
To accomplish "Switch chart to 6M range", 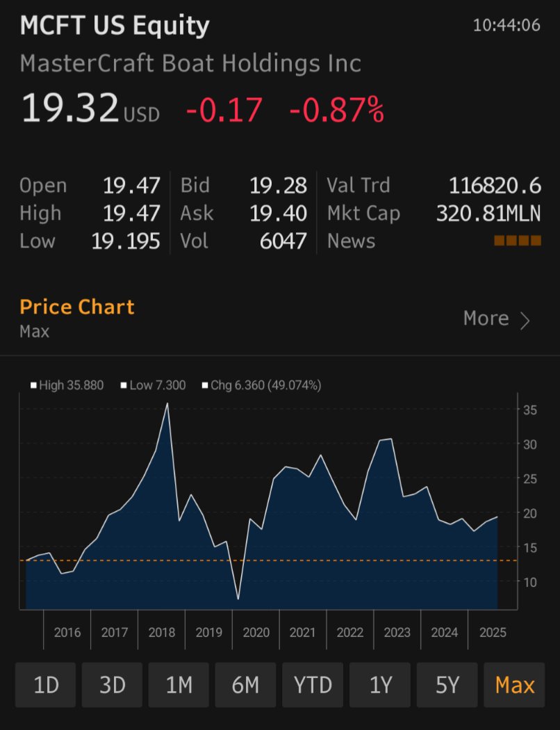I will tap(245, 685).
